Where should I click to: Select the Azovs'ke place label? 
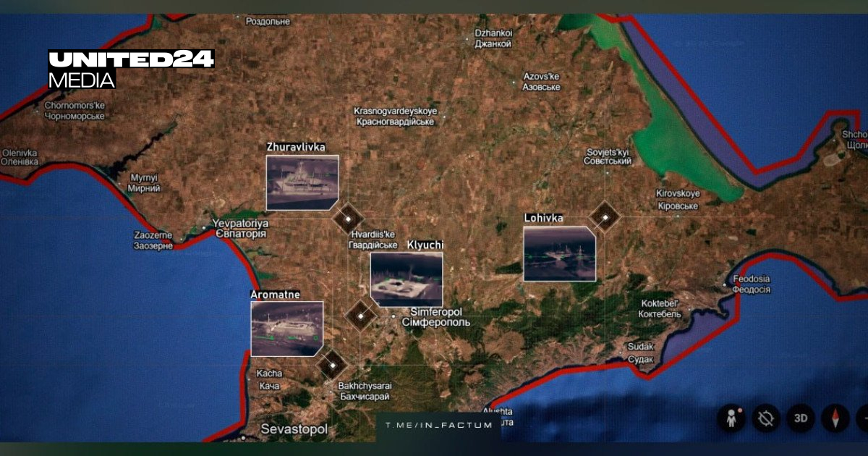coord(542,82)
